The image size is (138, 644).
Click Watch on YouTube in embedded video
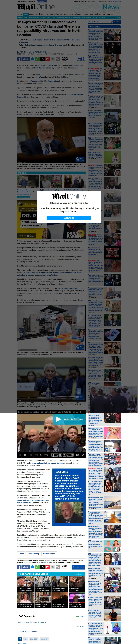coord(27,236)
